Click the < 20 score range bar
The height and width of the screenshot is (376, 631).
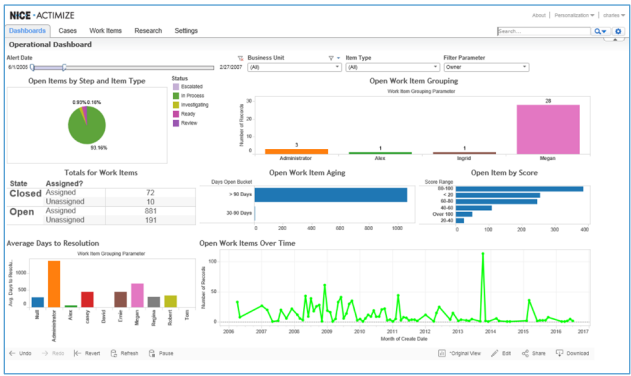click(x=498, y=195)
